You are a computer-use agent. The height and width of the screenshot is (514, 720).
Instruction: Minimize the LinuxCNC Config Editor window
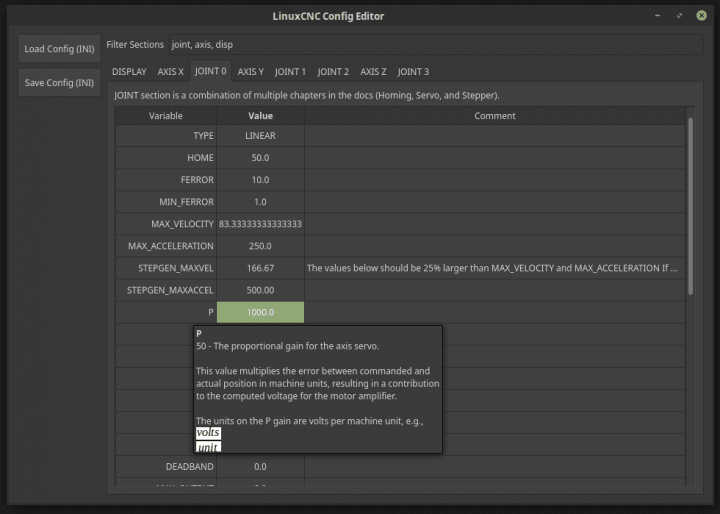[658, 16]
